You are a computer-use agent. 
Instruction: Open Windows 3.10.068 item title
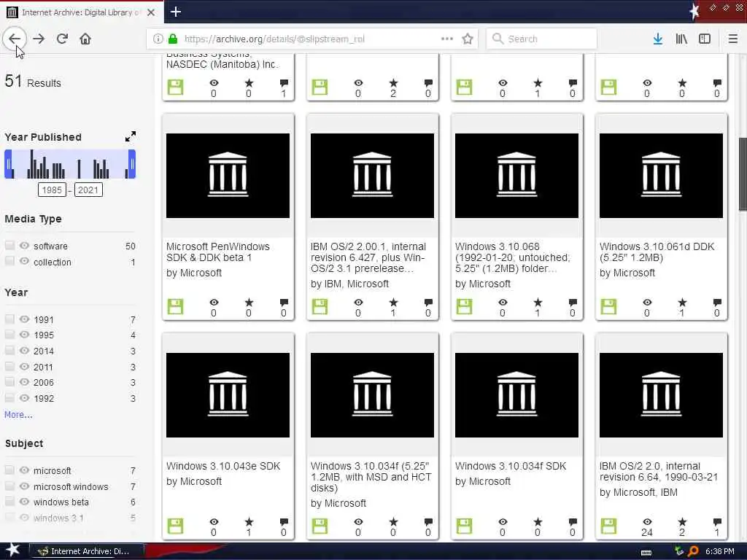pos(512,257)
